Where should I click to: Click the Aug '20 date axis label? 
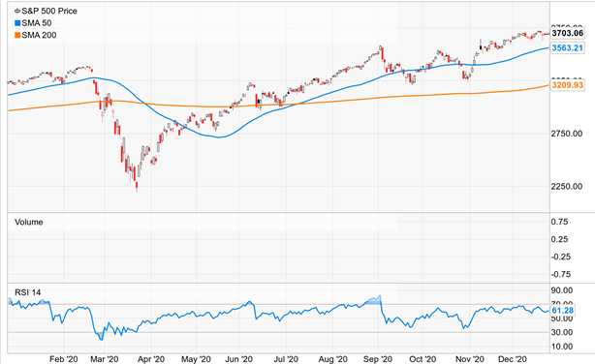pyautogui.click(x=332, y=359)
